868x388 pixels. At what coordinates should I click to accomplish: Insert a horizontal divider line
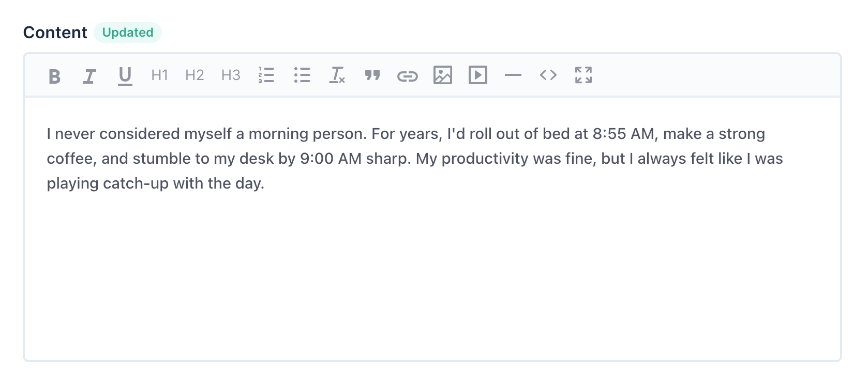tap(513, 75)
